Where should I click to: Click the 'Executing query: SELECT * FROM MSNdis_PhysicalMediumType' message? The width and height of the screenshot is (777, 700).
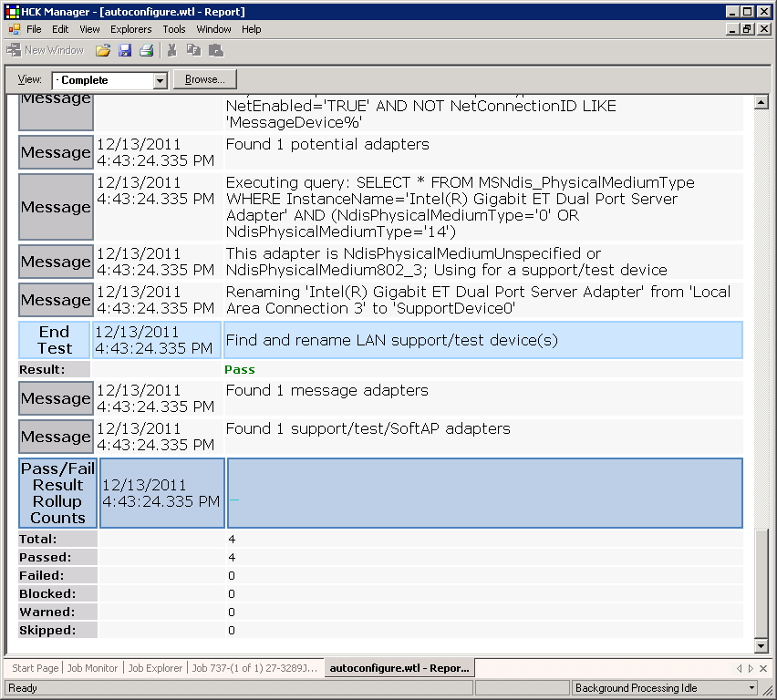coord(460,207)
